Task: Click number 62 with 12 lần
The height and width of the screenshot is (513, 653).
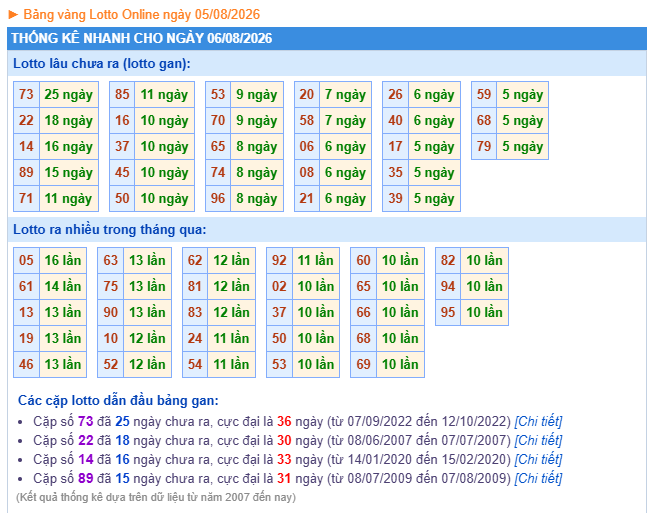Action: tap(195, 260)
